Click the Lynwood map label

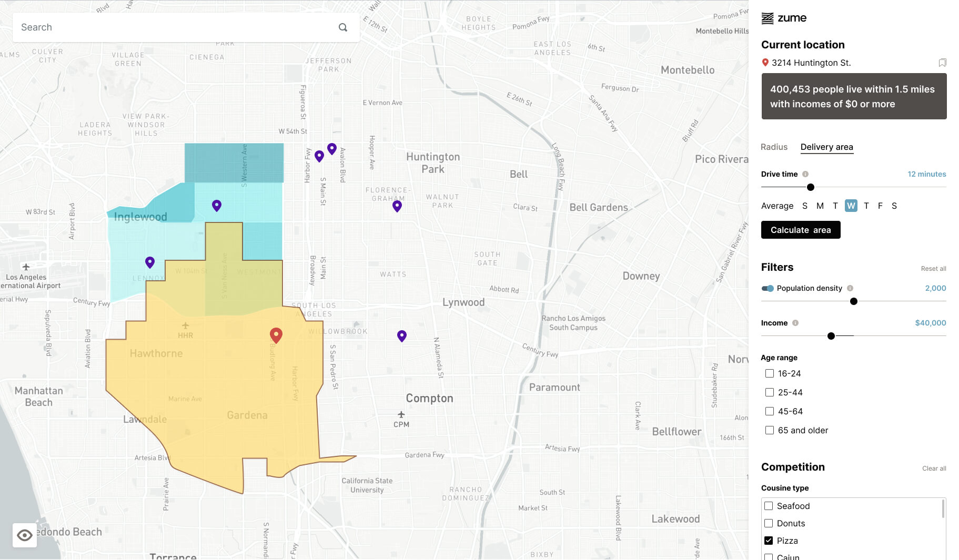[463, 302]
